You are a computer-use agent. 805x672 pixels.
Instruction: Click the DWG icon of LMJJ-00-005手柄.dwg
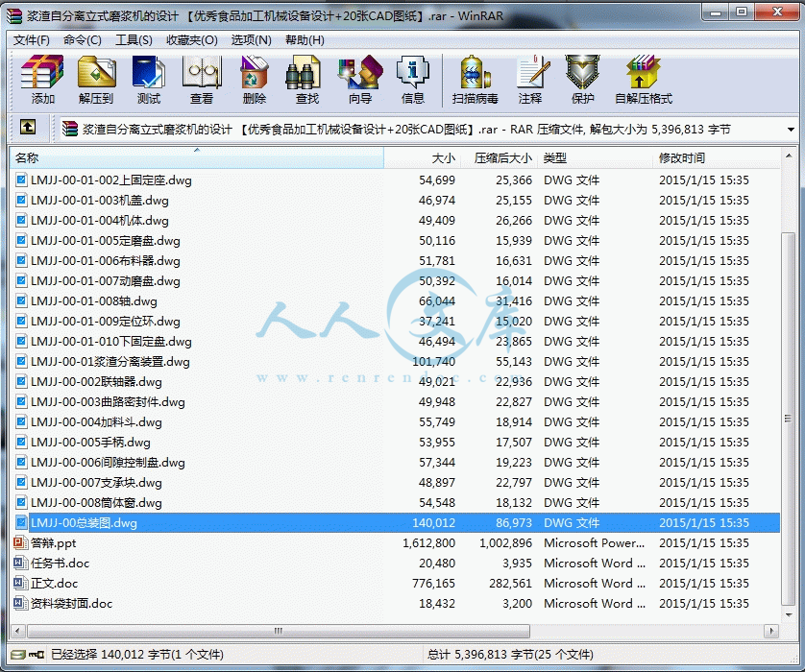point(21,443)
